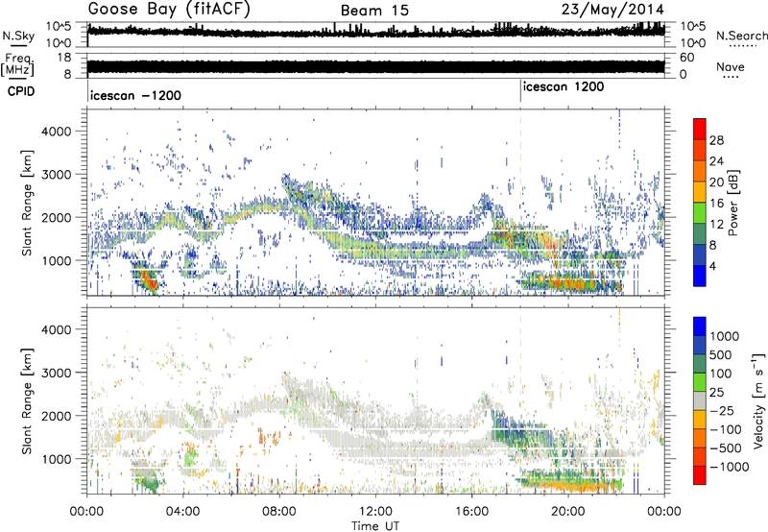Click the Goose Bay (fitACF) title
The width and height of the screenshot is (768, 532).
(x=172, y=10)
